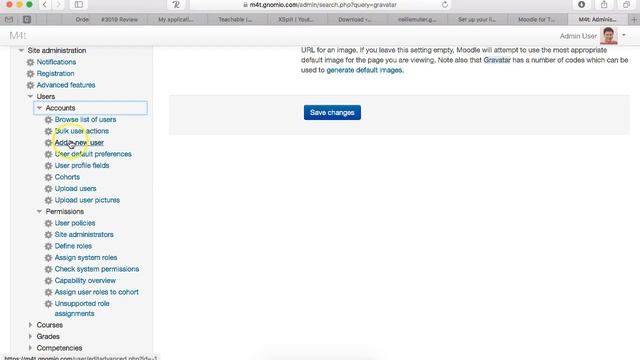Image resolution: width=640 pixels, height=360 pixels.
Task: Click gear icon beside User profile fields
Action: (48, 165)
